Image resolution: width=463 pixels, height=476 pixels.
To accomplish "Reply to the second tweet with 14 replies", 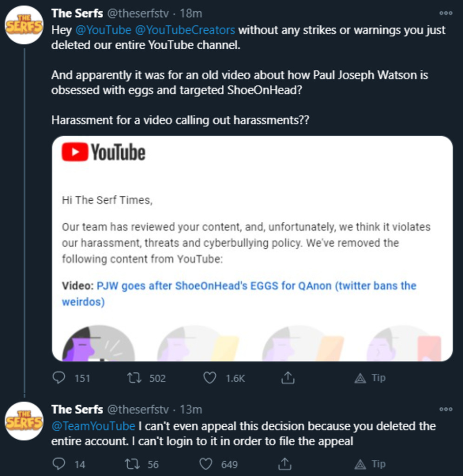I will click(59, 463).
